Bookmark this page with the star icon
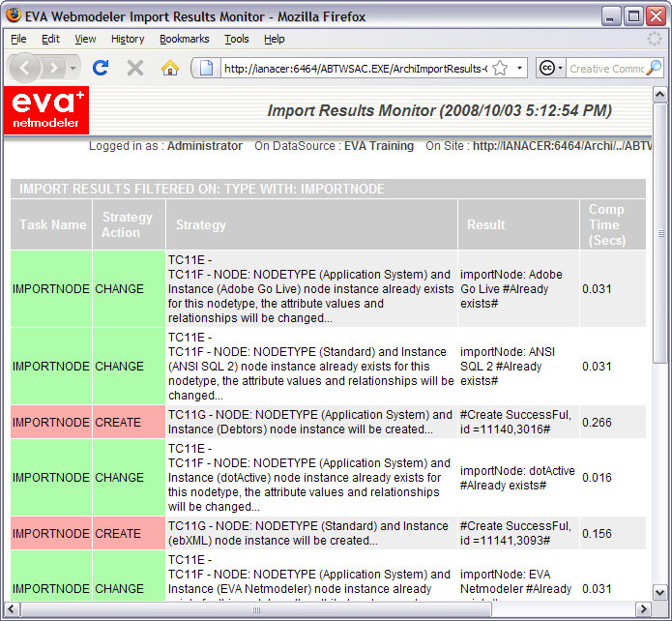This screenshot has height=621, width=672. coord(500,68)
